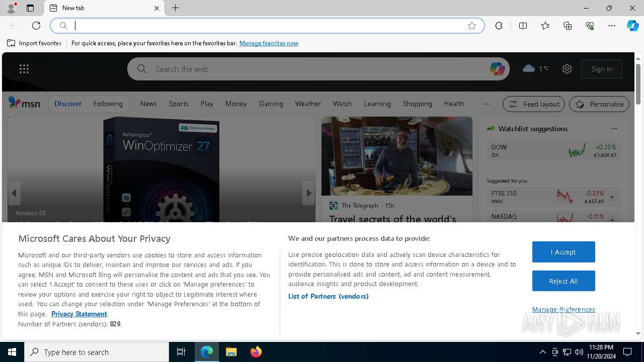
Task: Open the WinOptimizer 27 ad thumbnail
Action: coord(162,169)
